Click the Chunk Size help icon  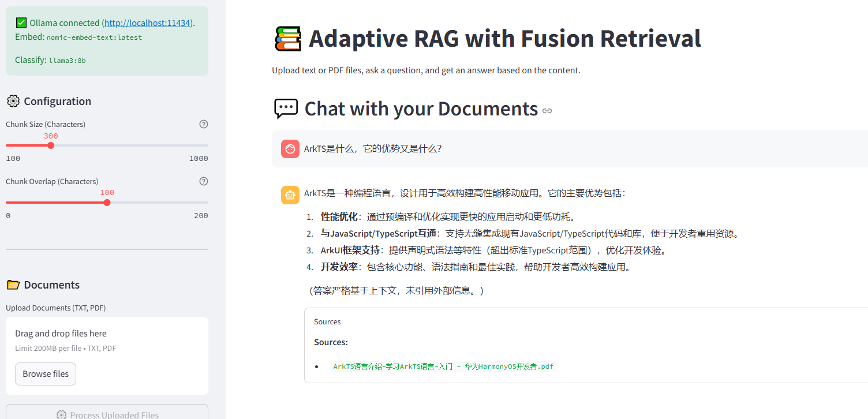204,124
